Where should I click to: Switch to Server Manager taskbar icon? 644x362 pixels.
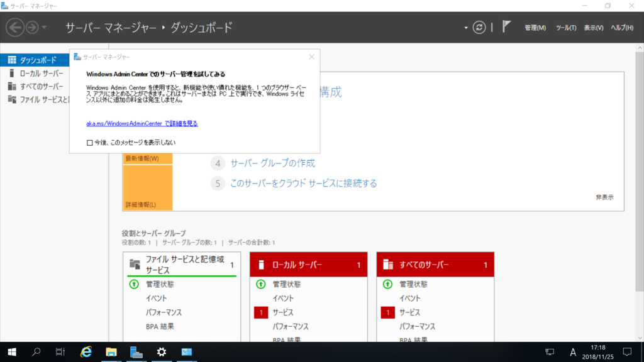click(136, 352)
